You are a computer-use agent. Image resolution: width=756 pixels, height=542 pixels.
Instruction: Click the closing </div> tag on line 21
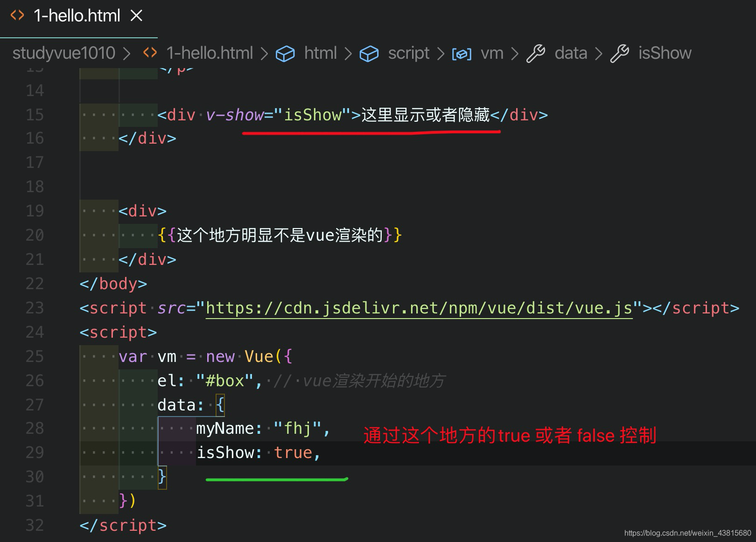[x=147, y=259]
